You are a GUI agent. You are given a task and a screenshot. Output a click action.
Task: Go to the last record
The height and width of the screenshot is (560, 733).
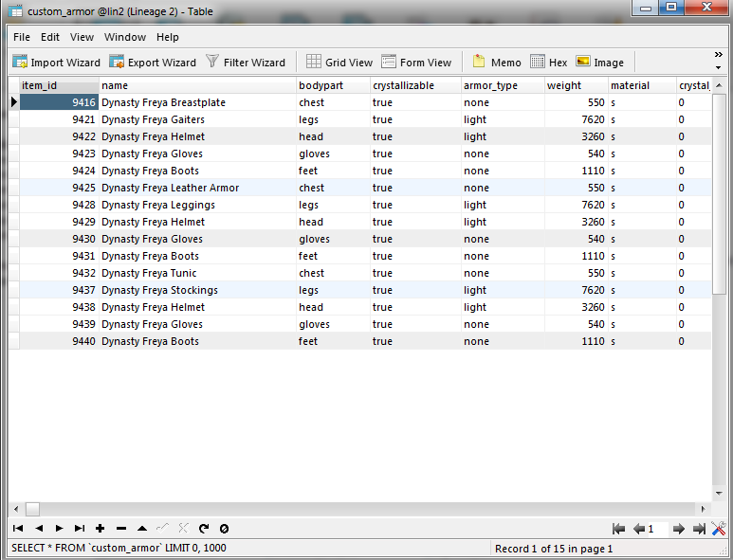click(80, 528)
